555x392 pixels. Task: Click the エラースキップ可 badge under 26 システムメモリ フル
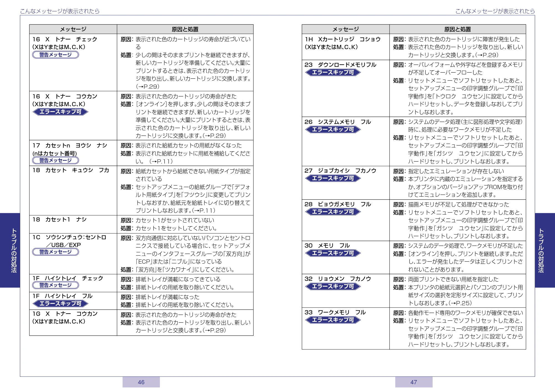tap(333, 129)
